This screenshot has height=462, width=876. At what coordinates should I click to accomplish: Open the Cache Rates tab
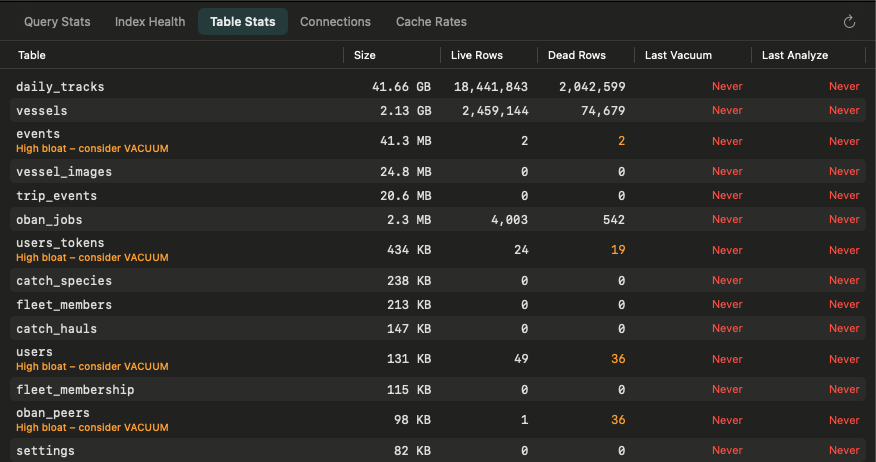coord(431,22)
